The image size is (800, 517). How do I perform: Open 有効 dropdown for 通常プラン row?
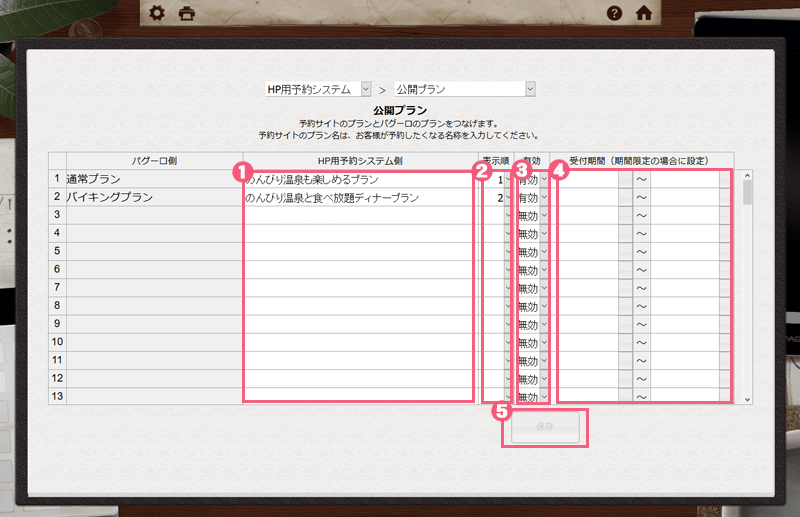pos(544,180)
